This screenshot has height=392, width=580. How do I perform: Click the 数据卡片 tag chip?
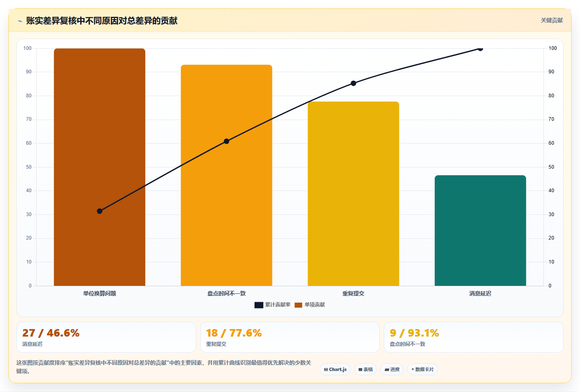pos(423,369)
